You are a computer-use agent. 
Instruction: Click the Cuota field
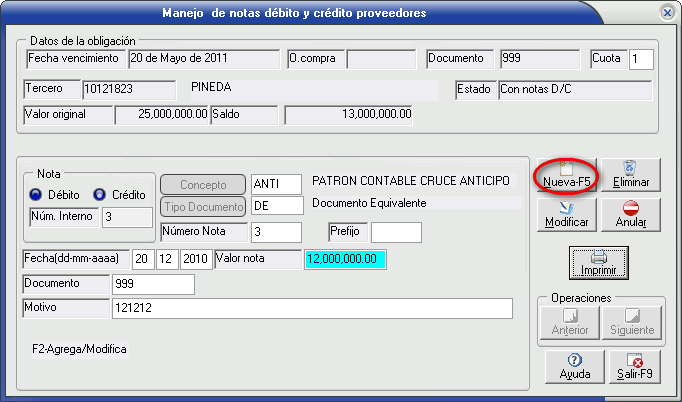click(641, 59)
